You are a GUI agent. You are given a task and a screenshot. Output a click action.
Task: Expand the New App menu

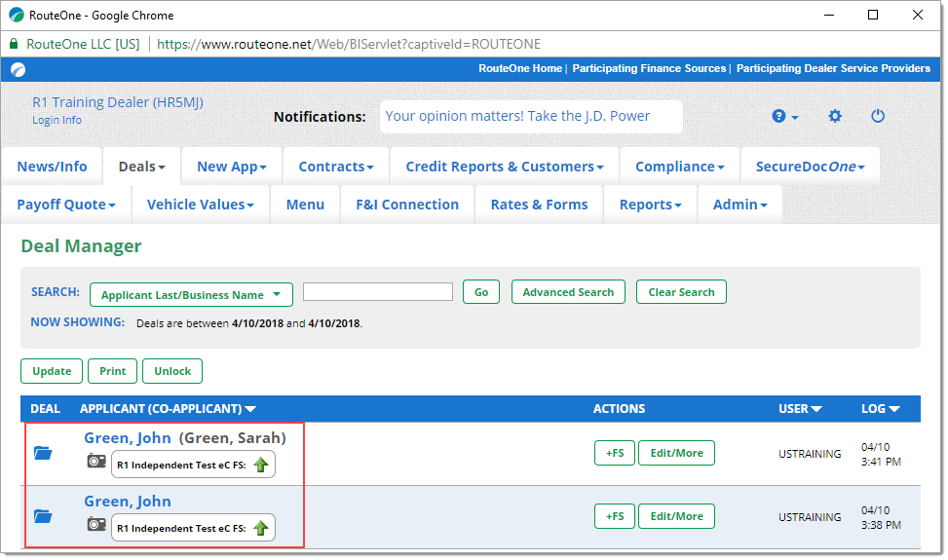point(232,167)
